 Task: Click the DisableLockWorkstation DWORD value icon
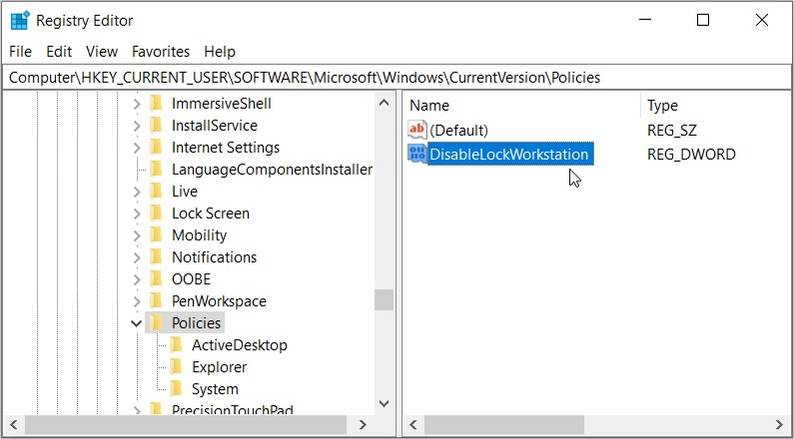pos(418,154)
